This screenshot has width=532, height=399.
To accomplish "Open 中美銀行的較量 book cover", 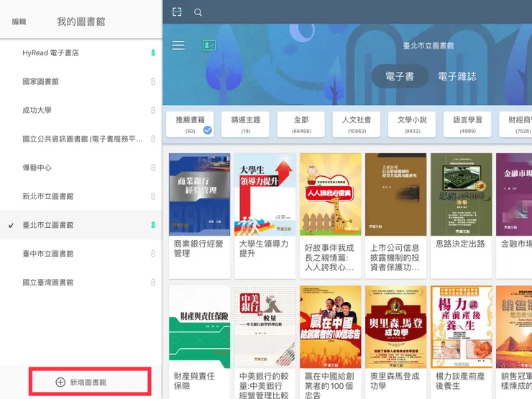I will tap(265, 327).
